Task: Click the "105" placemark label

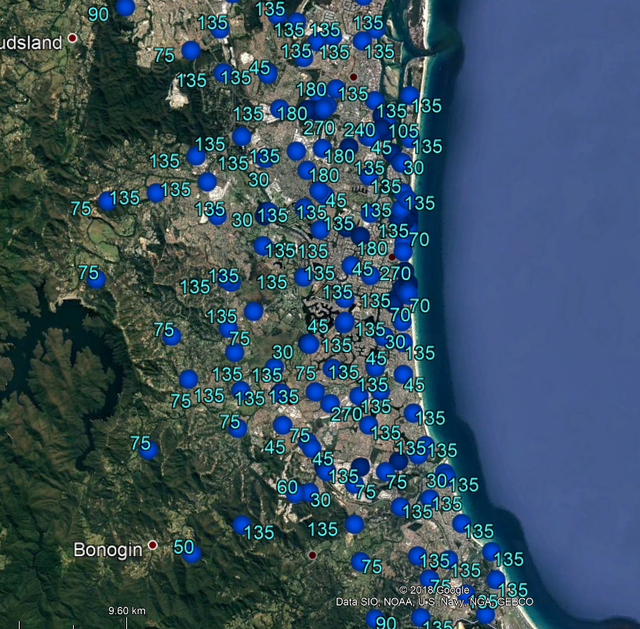Action: pos(403,131)
